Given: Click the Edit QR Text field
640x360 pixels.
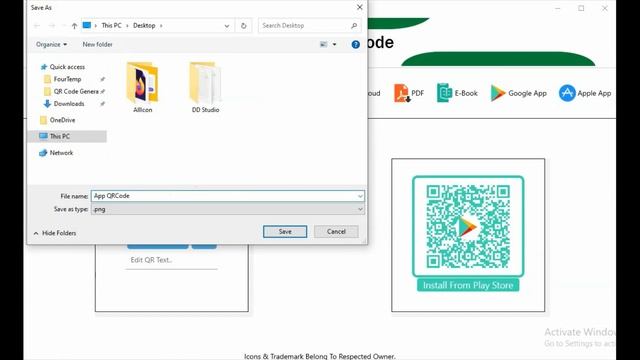Looking at the screenshot, I should tap(171, 260).
